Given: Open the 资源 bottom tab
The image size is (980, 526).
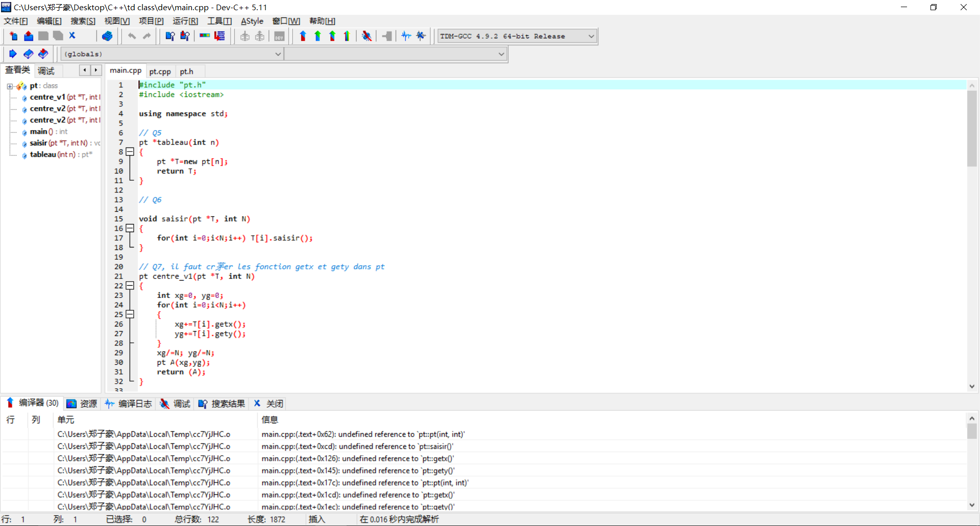Looking at the screenshot, I should click(x=82, y=404).
